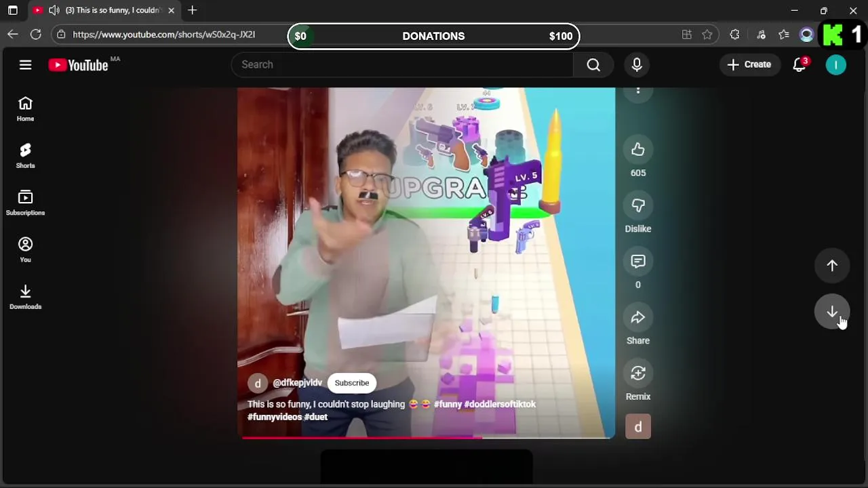
Task: Open the comments panel
Action: 638,262
